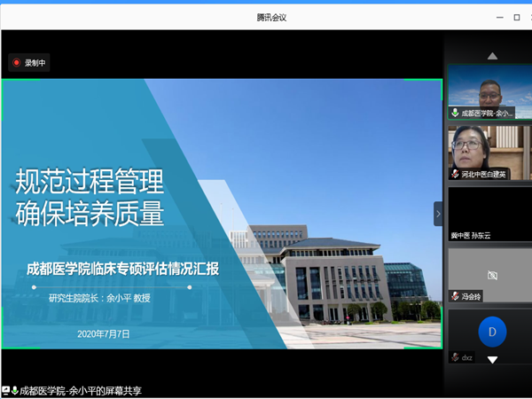Click muted microphone icon beside dxz
The height and width of the screenshot is (399, 532).
coord(455,357)
